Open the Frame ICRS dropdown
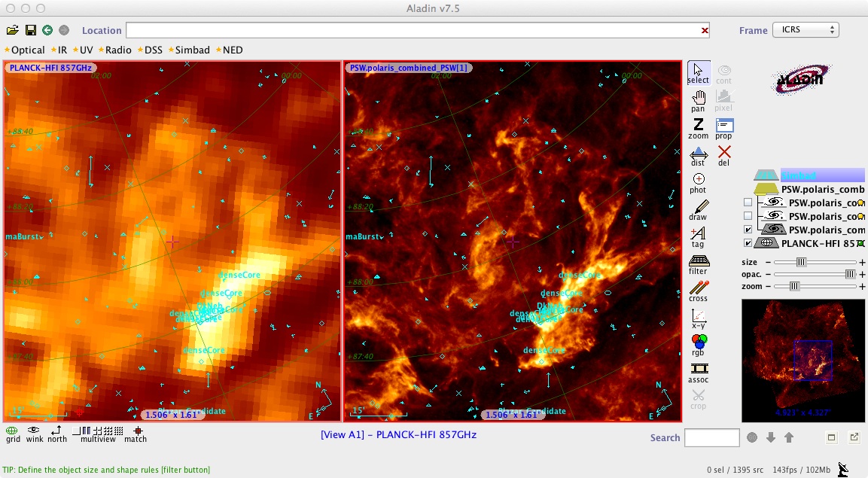Viewport: 868px width, 478px height. point(805,30)
